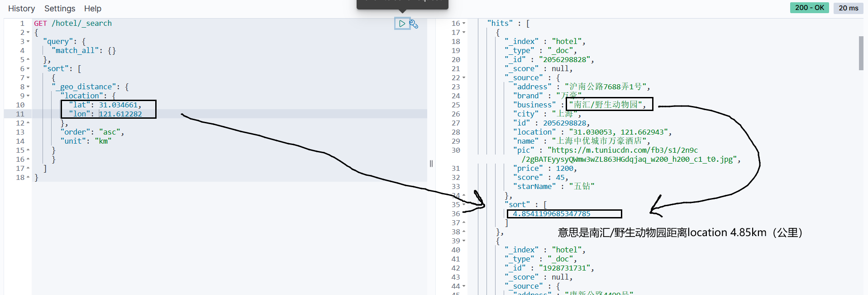Fold the hit object at output line 39
Viewport: 868px width, 295px height.
coord(464,241)
